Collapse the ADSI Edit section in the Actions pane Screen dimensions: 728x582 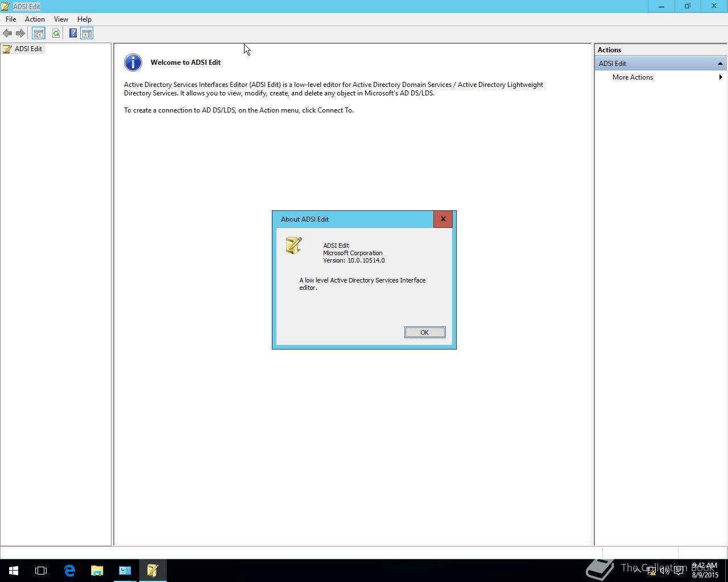click(x=720, y=64)
